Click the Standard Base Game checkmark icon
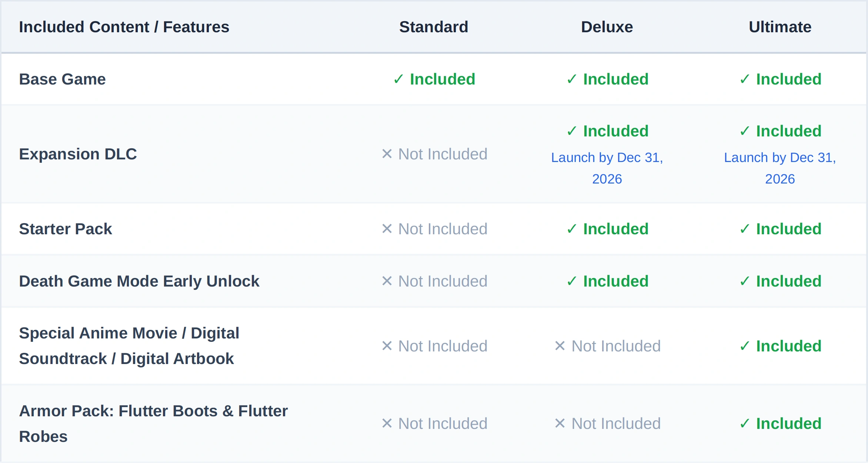This screenshot has height=463, width=868. [x=398, y=79]
